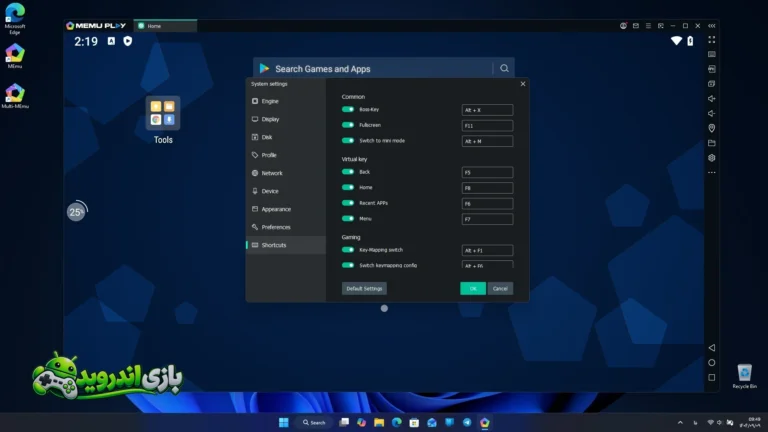The height and width of the screenshot is (432, 768).
Task: Disable the Home virtual key shortcut
Action: (x=348, y=187)
